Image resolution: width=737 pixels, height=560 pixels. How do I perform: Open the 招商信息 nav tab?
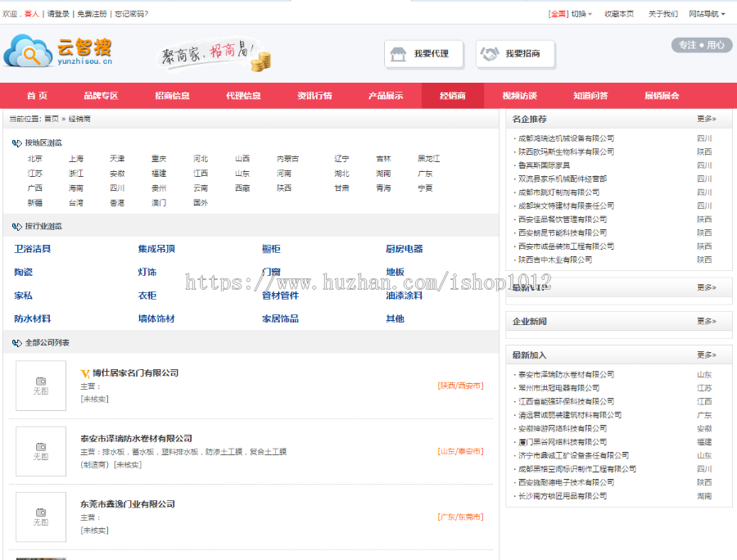click(x=173, y=96)
